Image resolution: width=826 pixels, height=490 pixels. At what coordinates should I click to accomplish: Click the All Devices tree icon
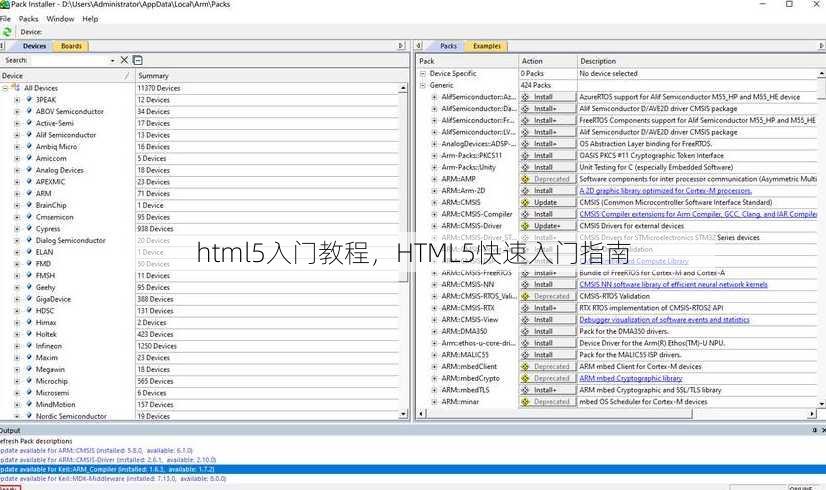pyautogui.click(x=16, y=88)
